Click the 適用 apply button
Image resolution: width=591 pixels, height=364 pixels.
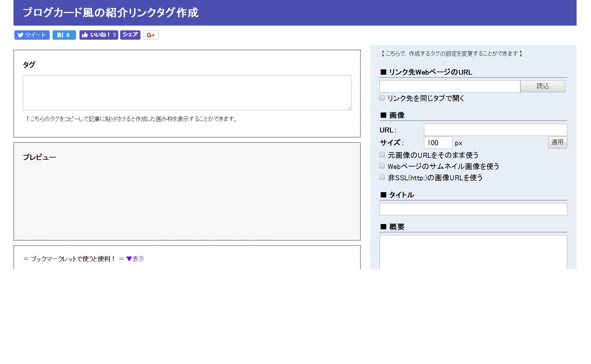tap(558, 142)
